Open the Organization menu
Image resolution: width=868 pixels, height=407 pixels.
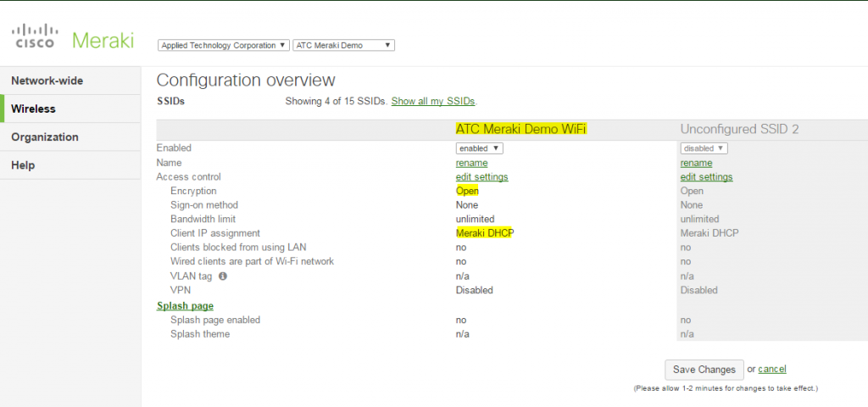tap(70, 137)
